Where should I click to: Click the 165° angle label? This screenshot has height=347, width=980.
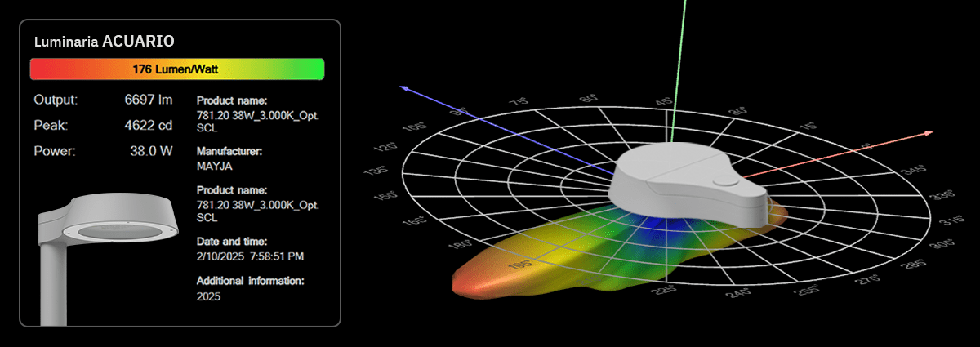coord(416,220)
